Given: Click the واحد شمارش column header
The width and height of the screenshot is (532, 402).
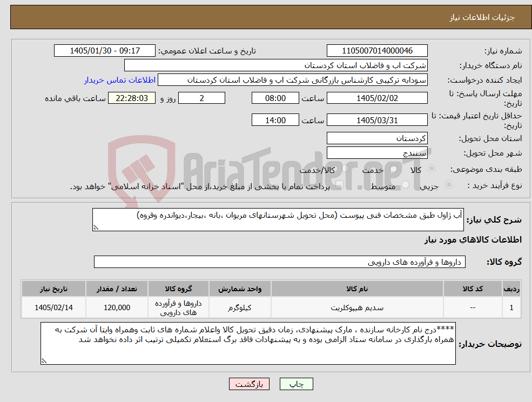Looking at the screenshot, I should 240,289.
